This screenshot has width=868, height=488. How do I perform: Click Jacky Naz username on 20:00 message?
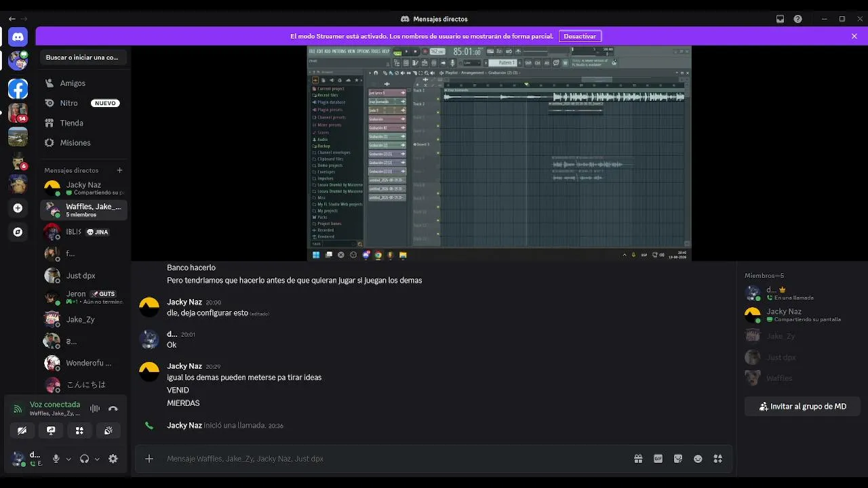coord(184,302)
